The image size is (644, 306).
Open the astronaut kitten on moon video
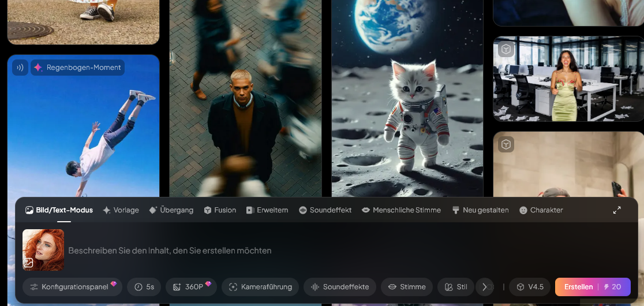click(407, 98)
